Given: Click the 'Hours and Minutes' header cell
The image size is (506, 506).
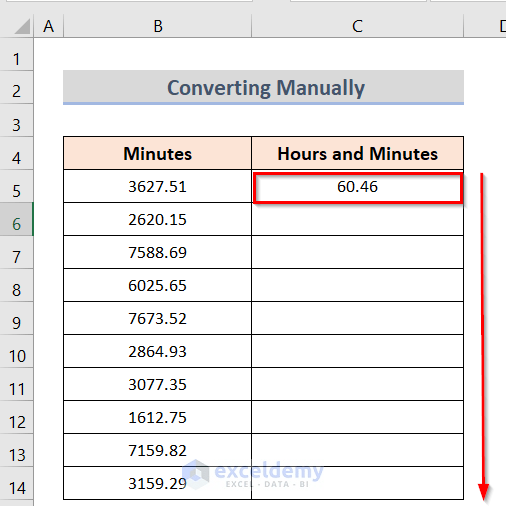Looking at the screenshot, I should [357, 153].
